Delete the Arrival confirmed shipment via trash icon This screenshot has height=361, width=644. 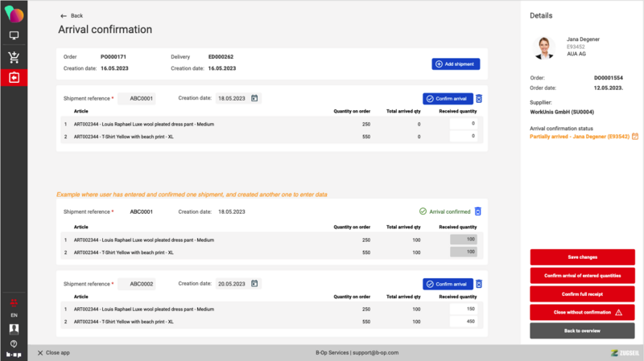(478, 211)
